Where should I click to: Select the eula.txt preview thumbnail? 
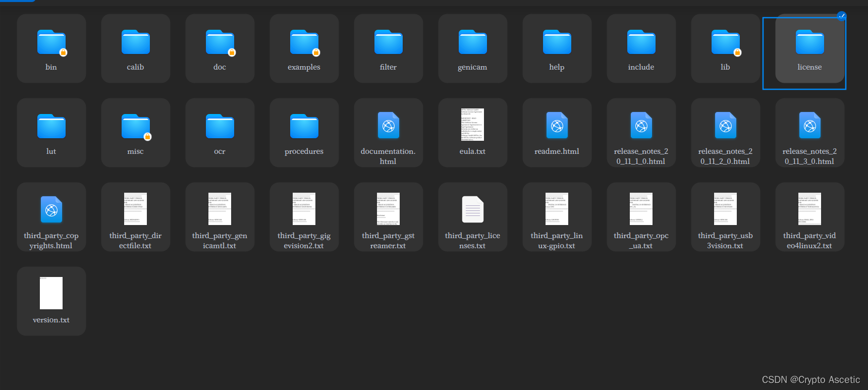click(472, 125)
